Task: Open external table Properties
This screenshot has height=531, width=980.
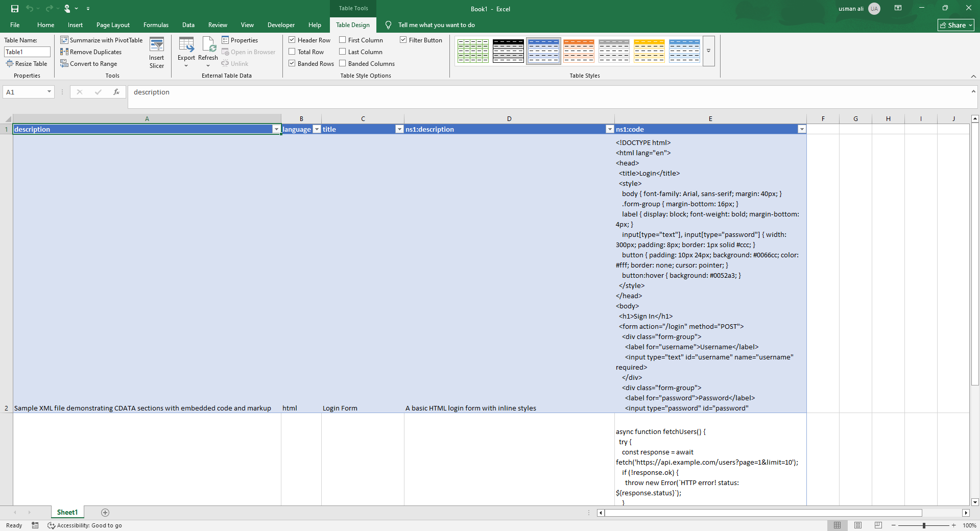Action: coord(240,40)
